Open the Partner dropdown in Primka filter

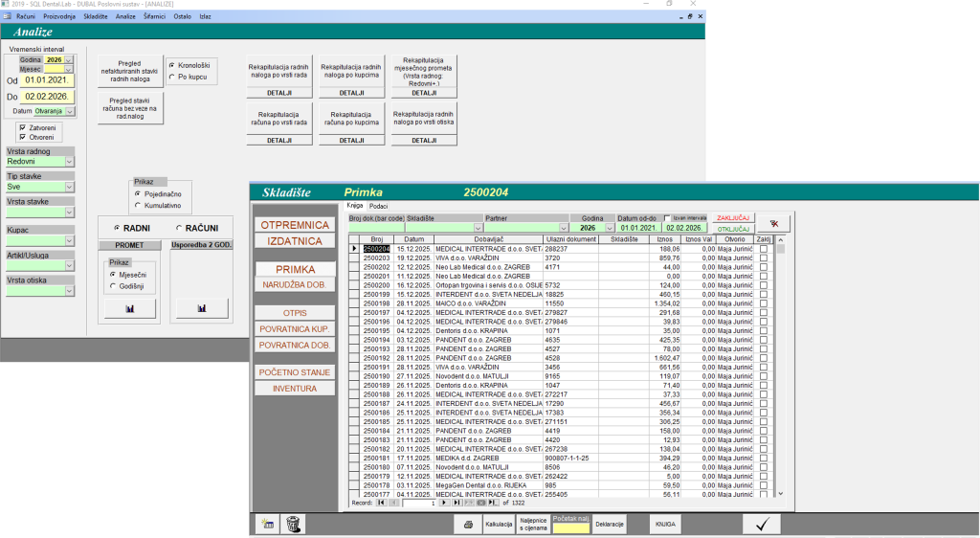click(572, 228)
